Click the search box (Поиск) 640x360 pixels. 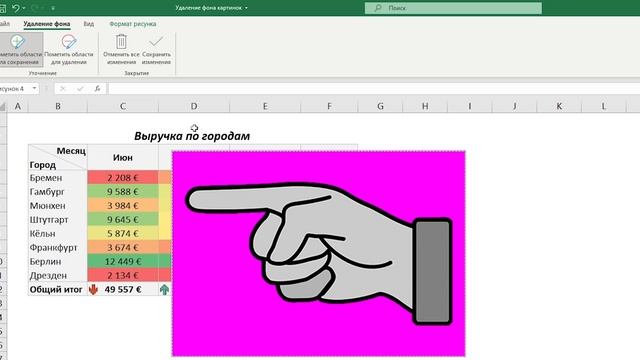[453, 8]
